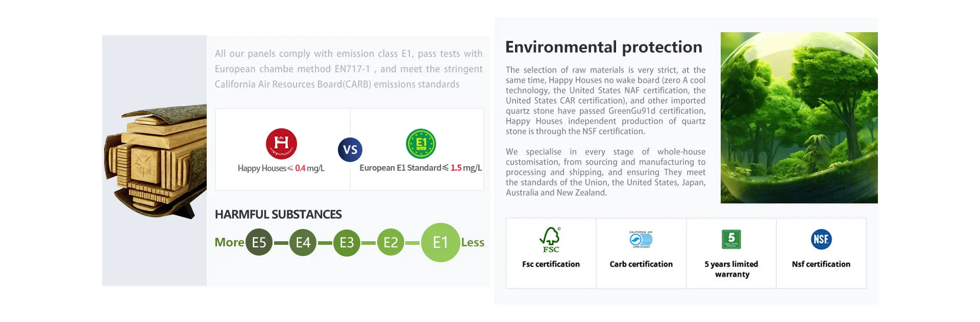Click the FSC tree logo icon
This screenshot has height=322, width=980.
(x=550, y=239)
